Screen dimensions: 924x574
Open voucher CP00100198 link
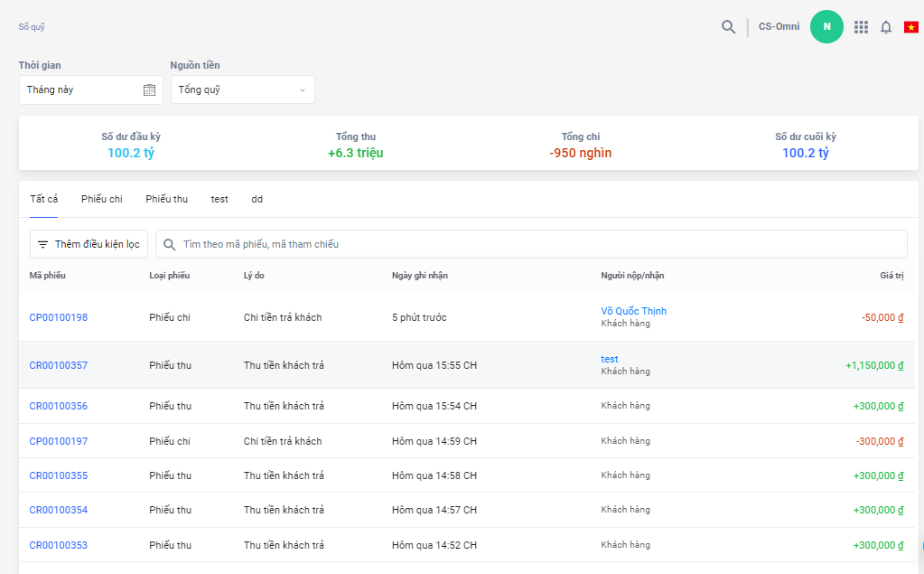pyautogui.click(x=59, y=317)
